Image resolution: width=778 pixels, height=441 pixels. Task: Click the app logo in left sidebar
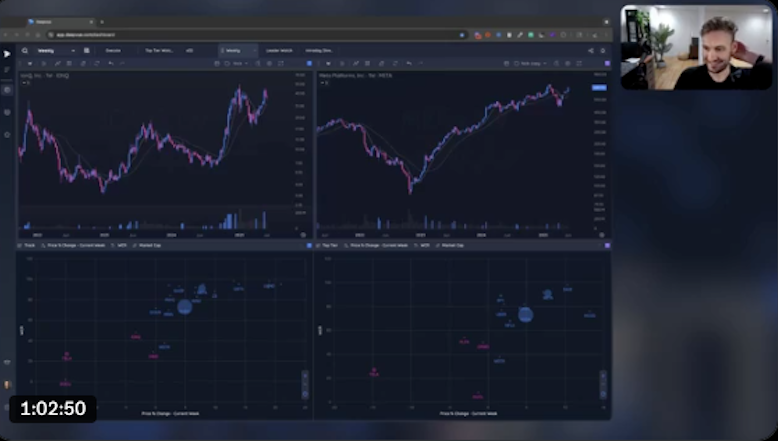(x=8, y=52)
